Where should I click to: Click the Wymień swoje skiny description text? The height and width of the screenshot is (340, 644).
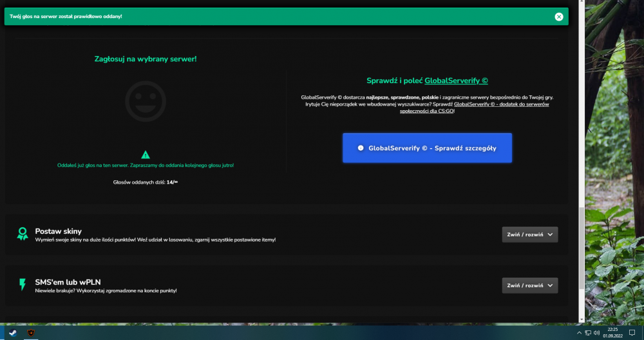[155, 240]
